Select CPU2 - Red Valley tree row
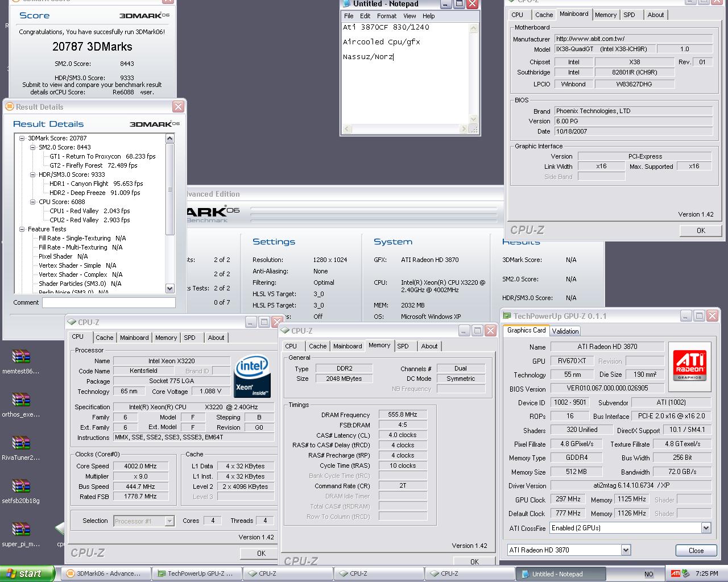This screenshot has height=582, width=728. point(90,220)
